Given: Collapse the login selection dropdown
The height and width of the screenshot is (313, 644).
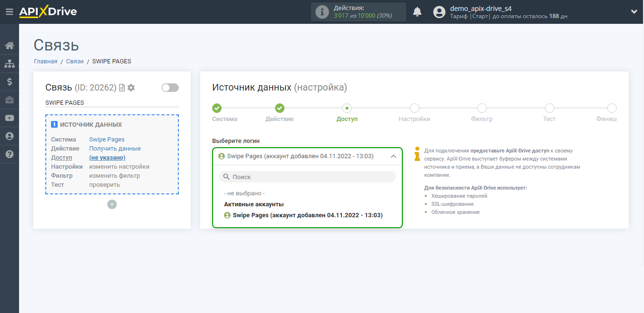Looking at the screenshot, I should pyautogui.click(x=393, y=156).
